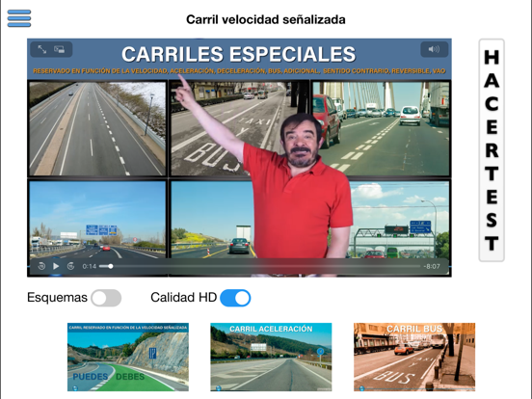Rewind video 15 seconds
Viewport: 532px width, 399px height.
pyautogui.click(x=41, y=266)
